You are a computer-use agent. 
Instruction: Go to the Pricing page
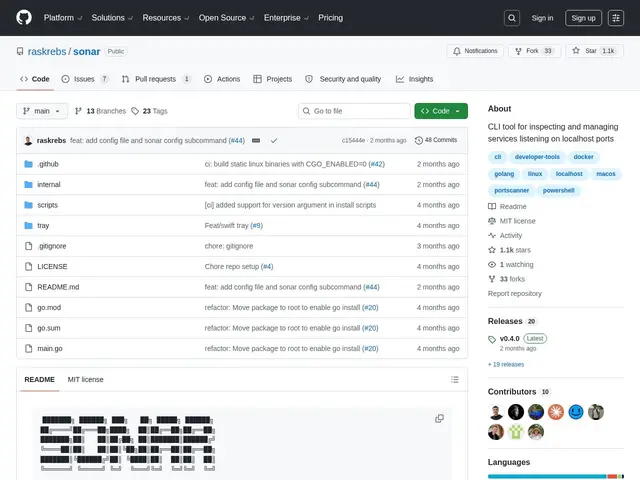click(331, 18)
